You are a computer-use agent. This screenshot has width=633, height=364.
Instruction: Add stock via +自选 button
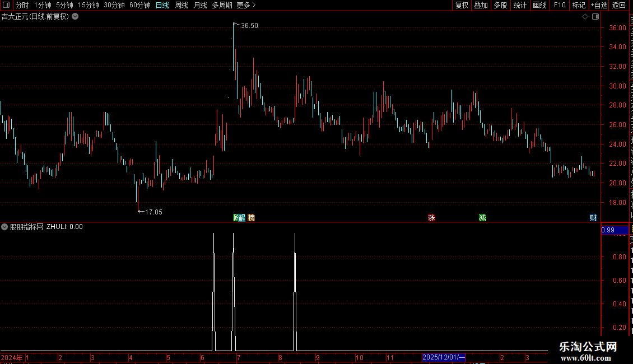click(x=599, y=5)
